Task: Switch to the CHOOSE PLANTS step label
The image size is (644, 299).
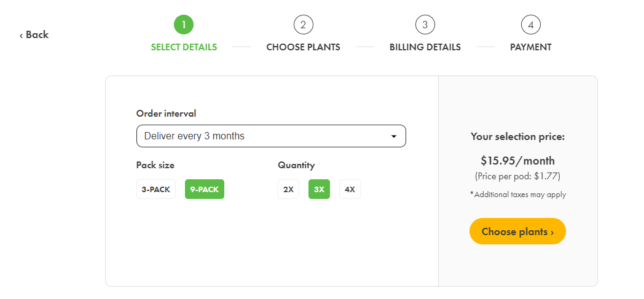Action: (x=303, y=47)
